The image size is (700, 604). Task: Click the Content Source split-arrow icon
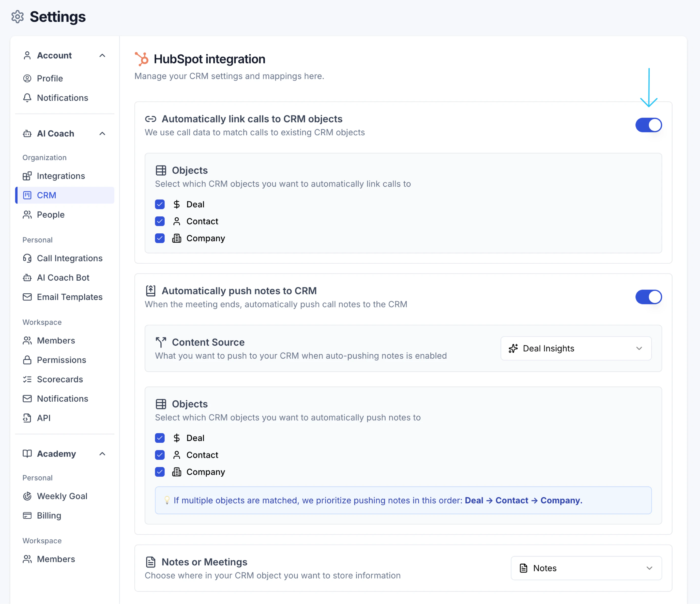click(x=161, y=342)
